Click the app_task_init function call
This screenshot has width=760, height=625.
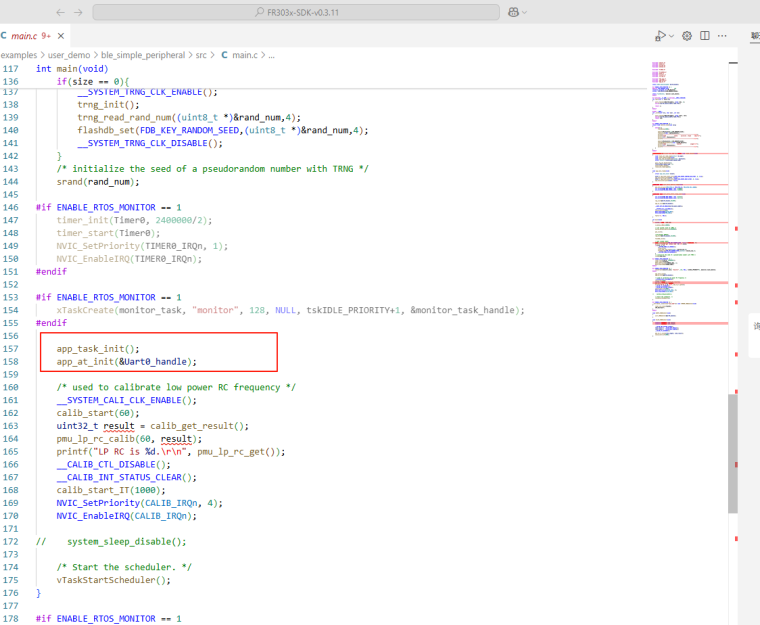click(x=97, y=349)
